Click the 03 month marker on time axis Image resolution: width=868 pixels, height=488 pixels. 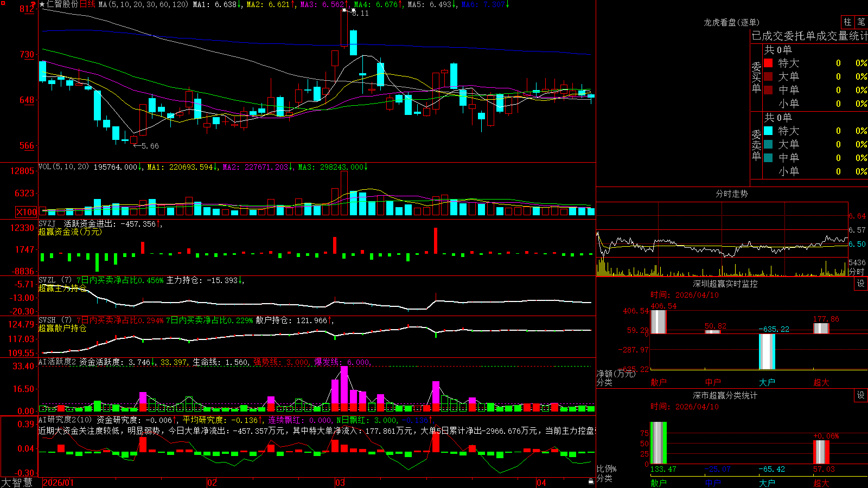(x=340, y=483)
